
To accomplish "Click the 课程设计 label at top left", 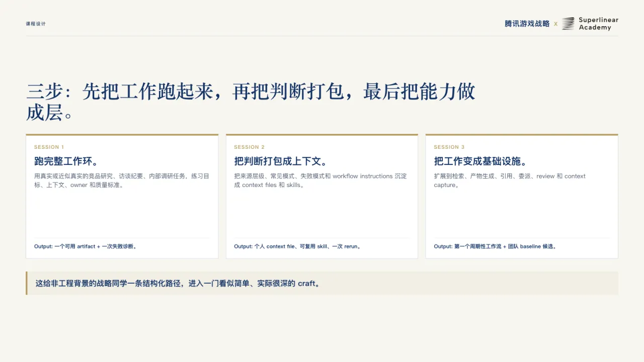I will tap(36, 24).
